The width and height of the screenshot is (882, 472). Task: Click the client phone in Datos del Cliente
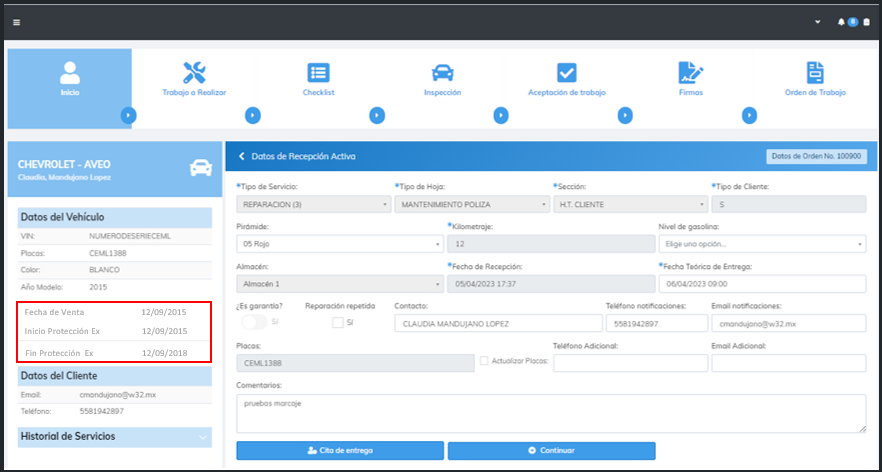point(102,411)
